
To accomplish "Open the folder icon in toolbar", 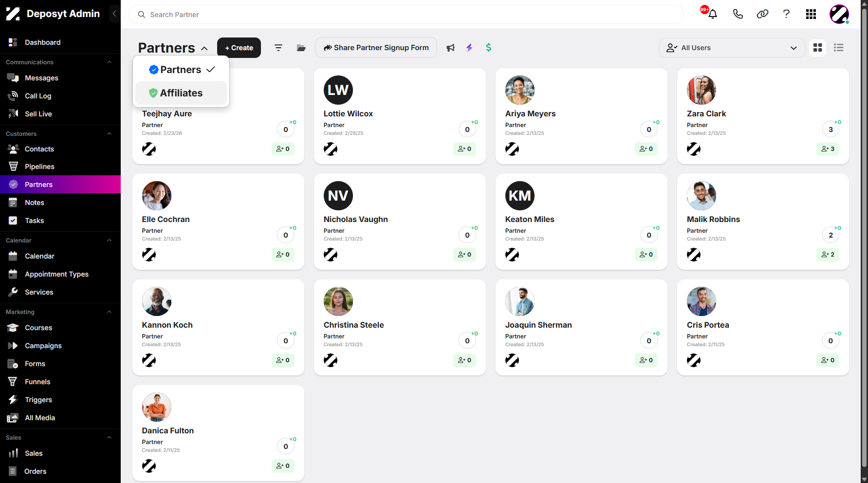I will (x=301, y=48).
